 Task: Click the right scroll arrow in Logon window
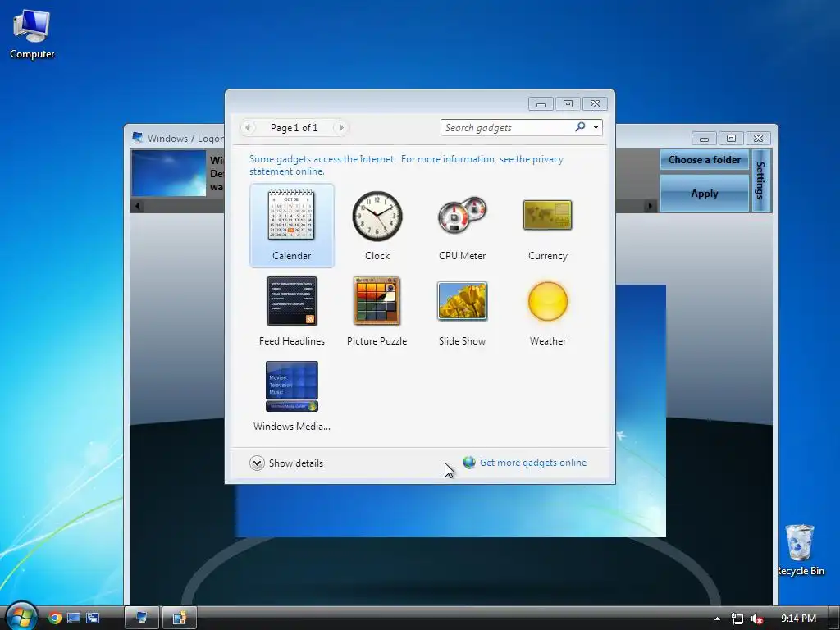(651, 206)
